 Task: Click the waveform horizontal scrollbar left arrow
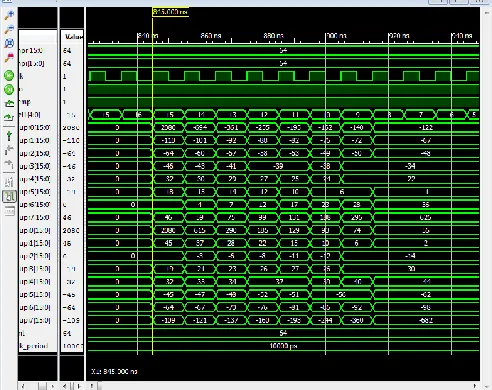pyautogui.click(x=92, y=386)
